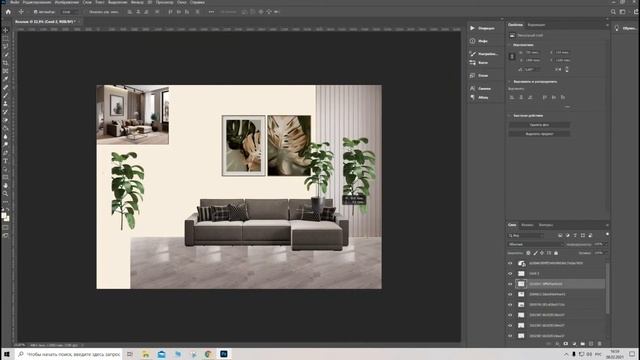Collapse the Быстрые действия section

[x=509, y=116]
